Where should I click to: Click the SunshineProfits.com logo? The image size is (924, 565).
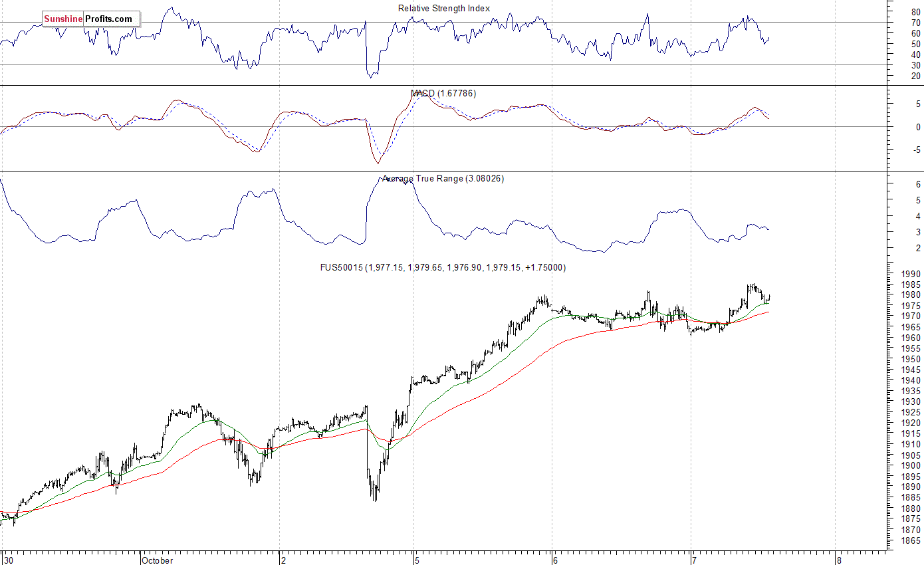[91, 19]
